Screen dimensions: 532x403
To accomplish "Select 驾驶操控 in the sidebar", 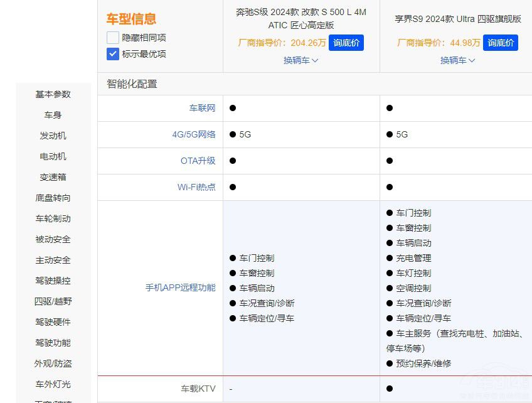I will 53,281.
